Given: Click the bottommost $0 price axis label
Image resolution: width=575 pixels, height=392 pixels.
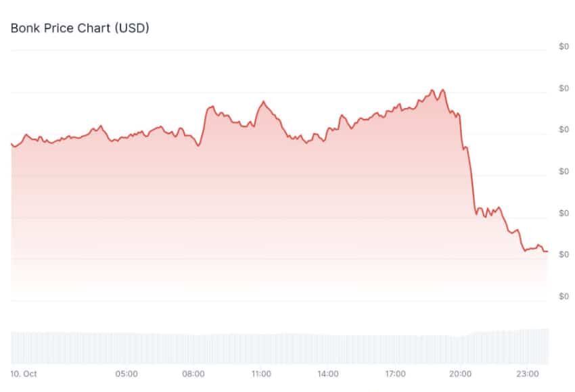Looking at the screenshot, I should click(x=563, y=296).
